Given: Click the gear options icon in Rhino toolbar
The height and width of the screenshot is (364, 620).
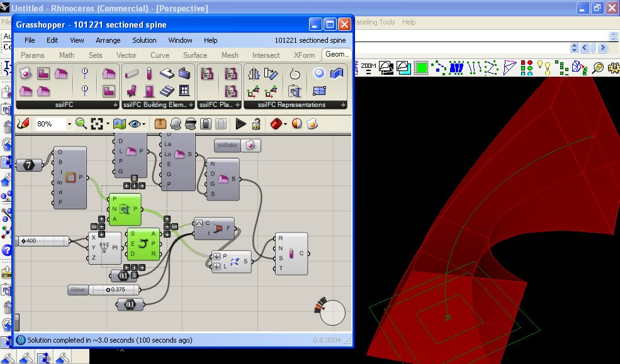Looking at the screenshot, I should click(x=614, y=68).
